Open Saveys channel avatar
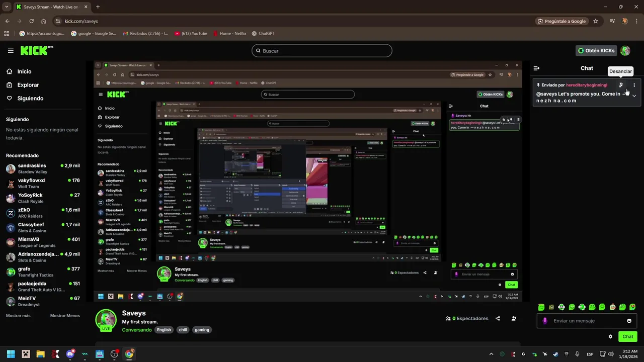Screen dimensions: 644x362 tap(106, 320)
